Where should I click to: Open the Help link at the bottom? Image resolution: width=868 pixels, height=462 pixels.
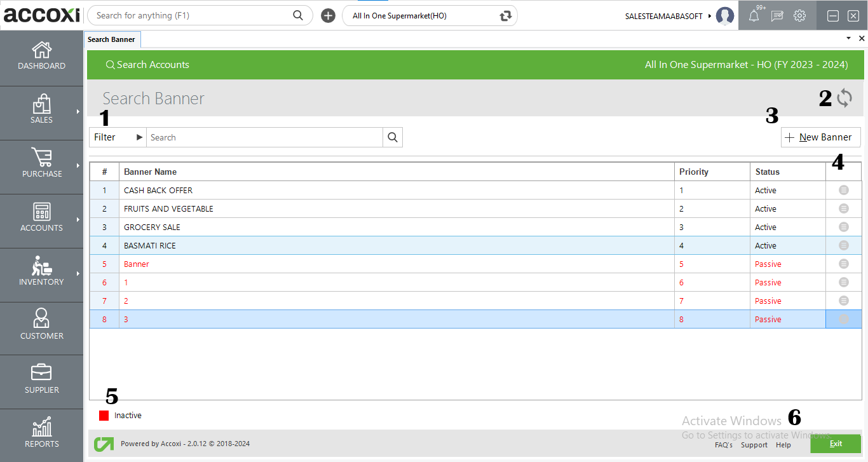coord(783,445)
